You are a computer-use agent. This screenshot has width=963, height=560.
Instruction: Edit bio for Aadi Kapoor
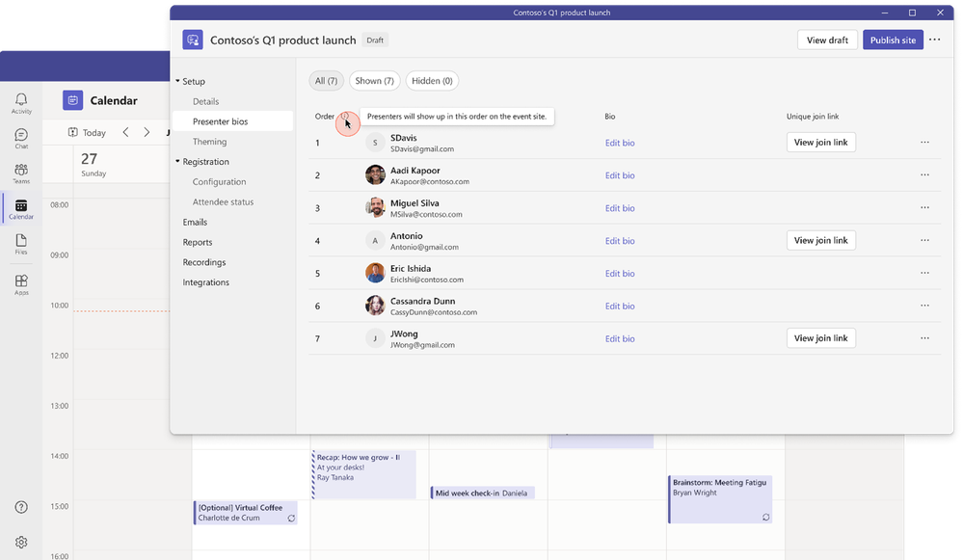tap(620, 175)
